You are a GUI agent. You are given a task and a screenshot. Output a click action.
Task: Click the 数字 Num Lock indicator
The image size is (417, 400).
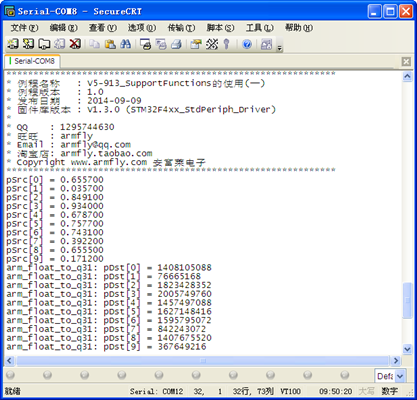[390, 391]
